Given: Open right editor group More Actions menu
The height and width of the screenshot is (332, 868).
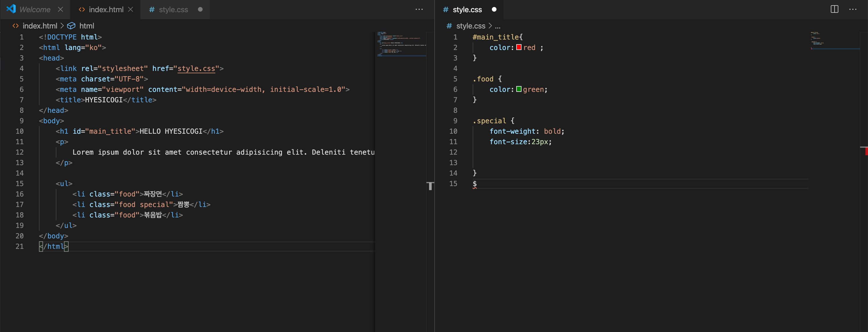Looking at the screenshot, I should [853, 9].
